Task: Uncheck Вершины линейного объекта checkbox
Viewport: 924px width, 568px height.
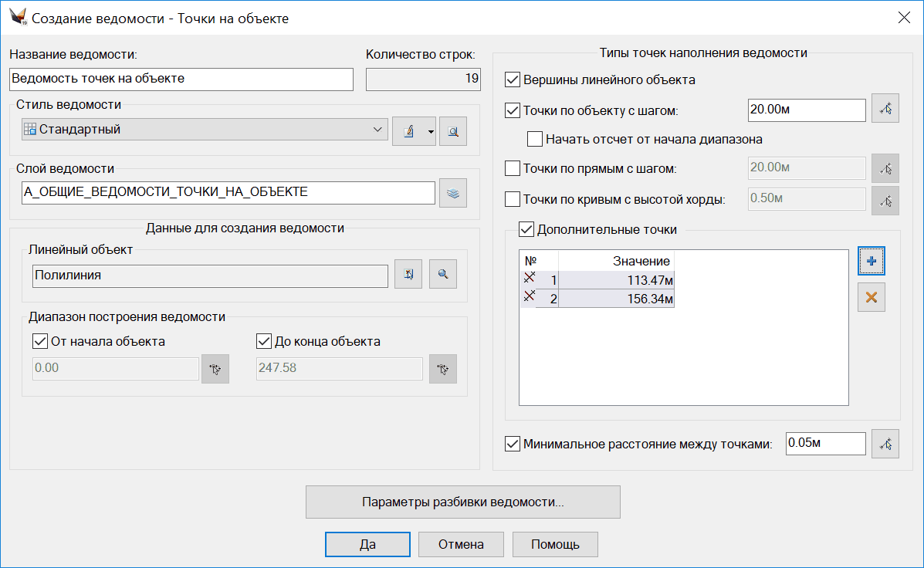Action: 513,79
